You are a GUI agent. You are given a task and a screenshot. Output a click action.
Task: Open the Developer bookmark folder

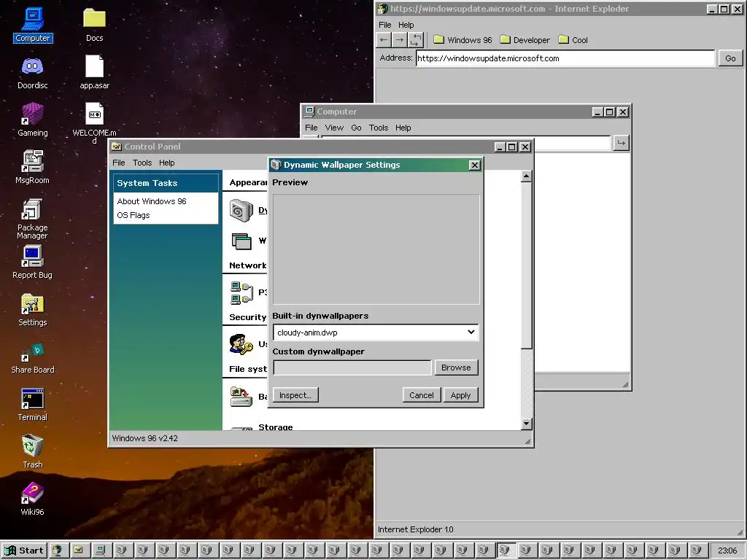[525, 40]
